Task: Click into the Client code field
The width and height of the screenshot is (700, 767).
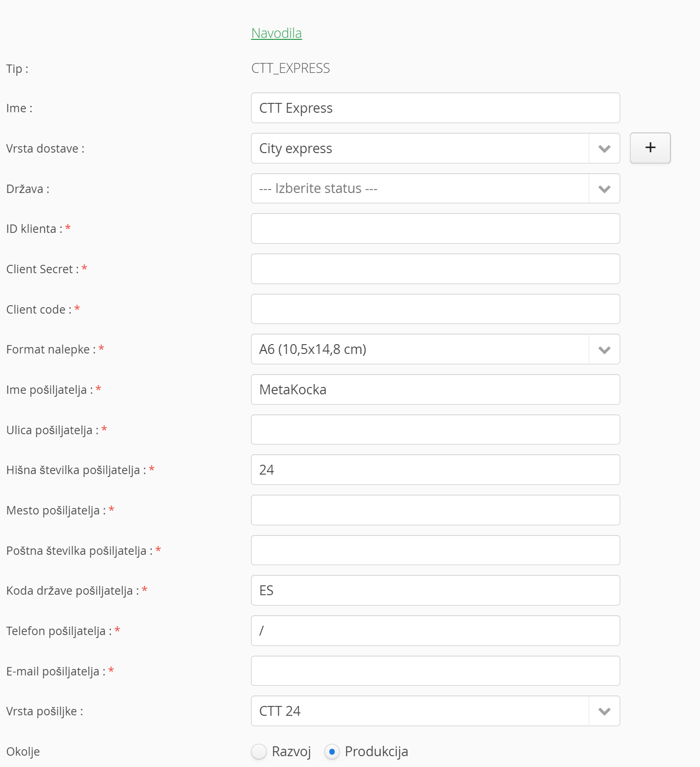Action: click(x=435, y=309)
